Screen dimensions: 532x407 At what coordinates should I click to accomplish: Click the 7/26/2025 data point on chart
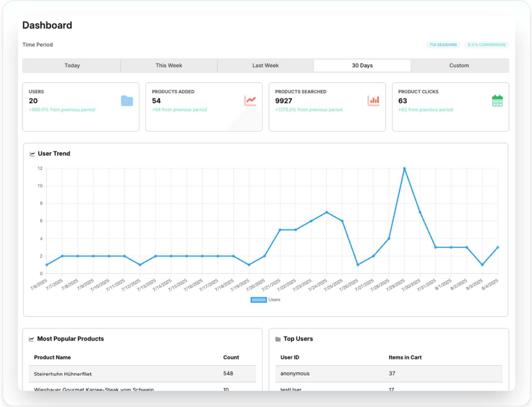pyautogui.click(x=358, y=265)
